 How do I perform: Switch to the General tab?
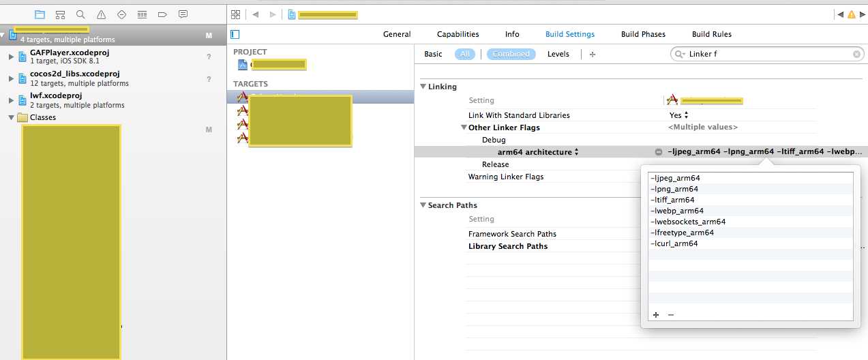point(397,34)
